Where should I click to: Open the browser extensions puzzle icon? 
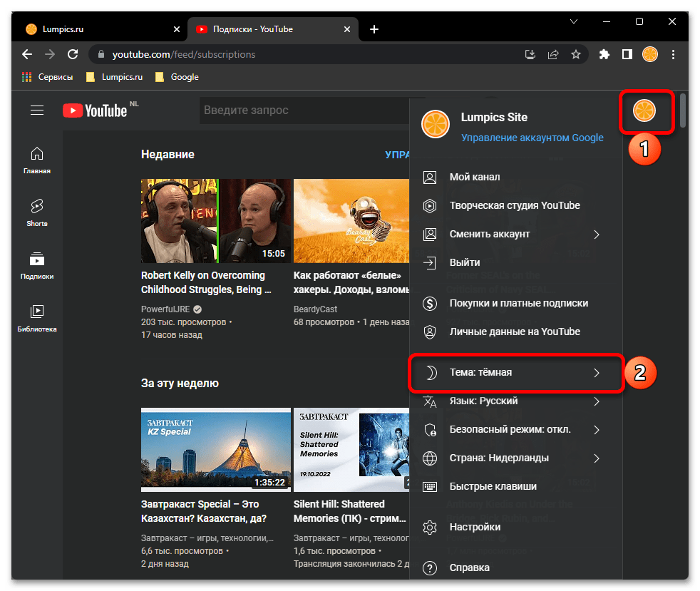(604, 54)
